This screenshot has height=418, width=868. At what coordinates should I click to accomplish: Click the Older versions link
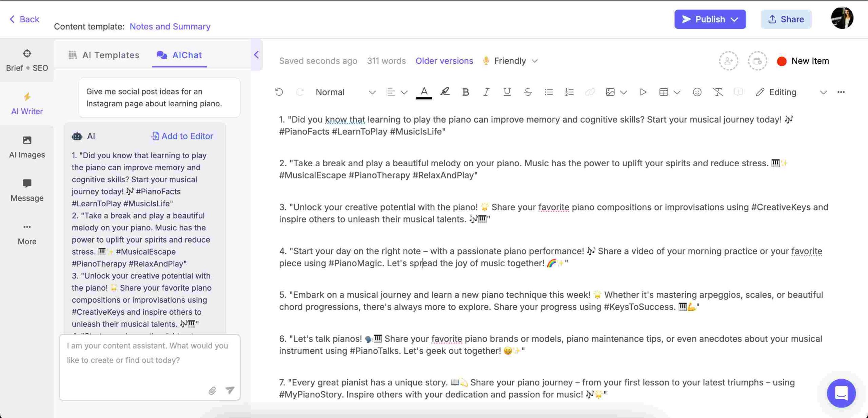[444, 60]
